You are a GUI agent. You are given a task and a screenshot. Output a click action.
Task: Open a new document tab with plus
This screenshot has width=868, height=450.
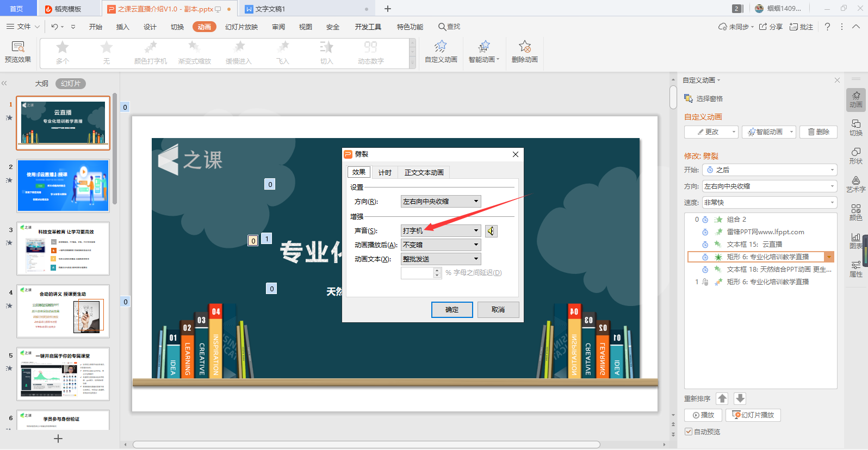coord(388,9)
